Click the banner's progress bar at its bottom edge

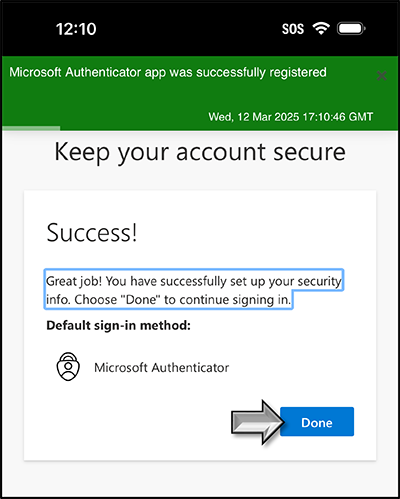(x=31, y=128)
